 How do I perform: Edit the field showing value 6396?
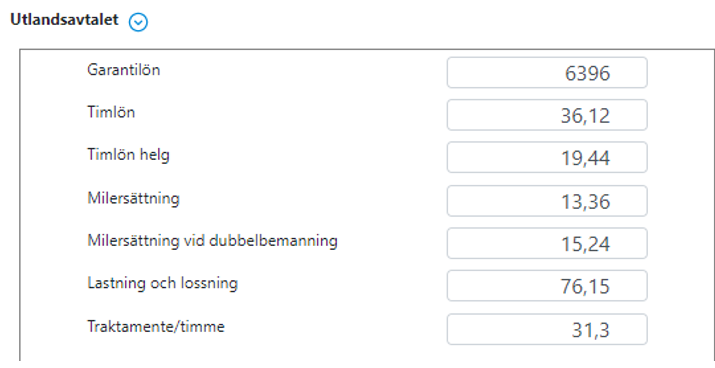tap(547, 73)
